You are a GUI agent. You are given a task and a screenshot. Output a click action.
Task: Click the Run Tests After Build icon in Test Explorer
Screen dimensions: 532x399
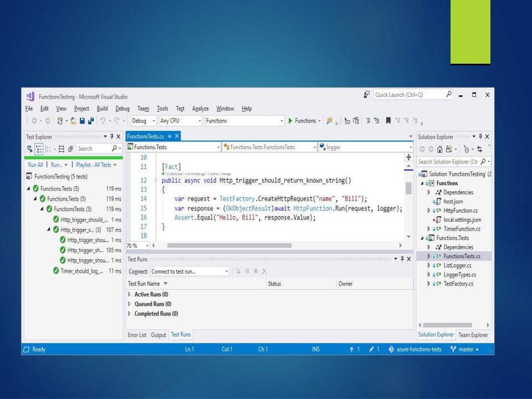tap(30, 149)
